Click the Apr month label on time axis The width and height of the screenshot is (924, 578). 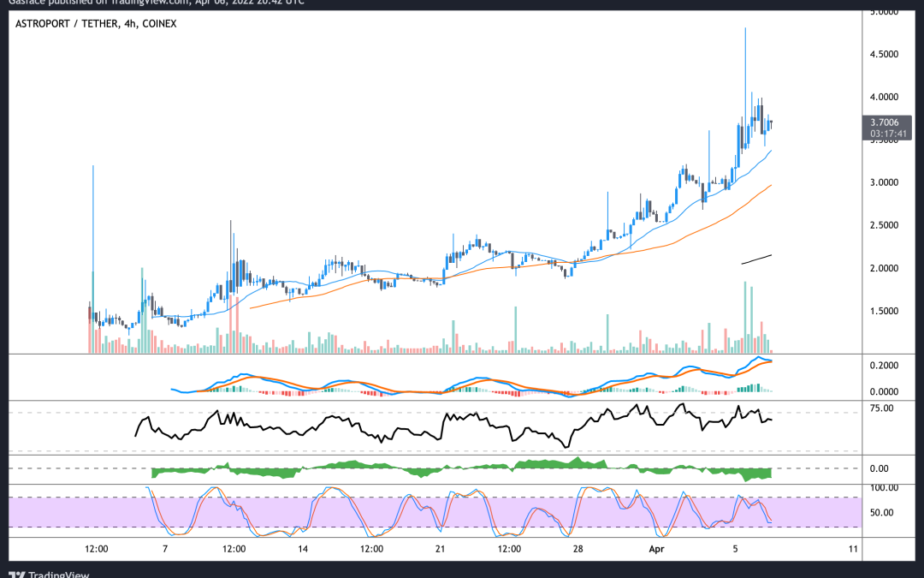click(x=656, y=549)
